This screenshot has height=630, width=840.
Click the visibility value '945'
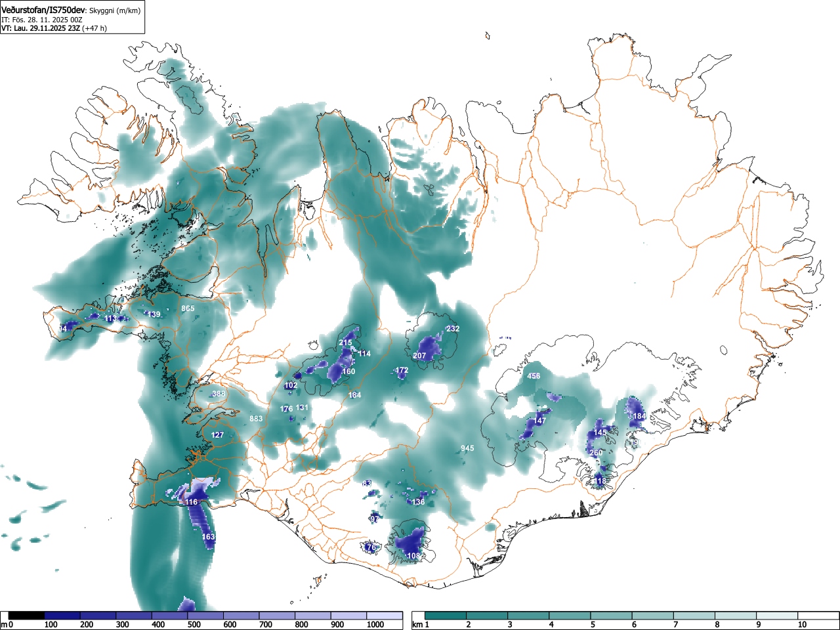(x=467, y=448)
